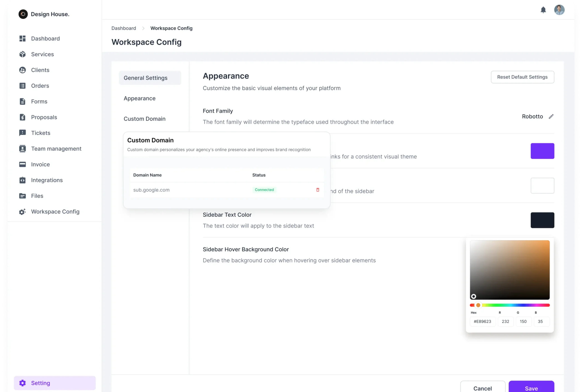Click the Robotto font name
The width and height of the screenshot is (582, 392).
click(x=532, y=117)
